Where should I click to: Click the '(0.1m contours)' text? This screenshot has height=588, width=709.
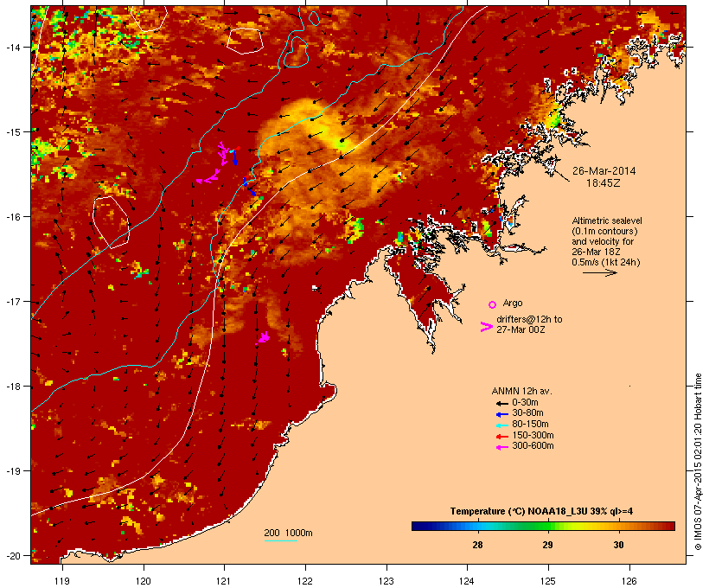pyautogui.click(x=604, y=231)
